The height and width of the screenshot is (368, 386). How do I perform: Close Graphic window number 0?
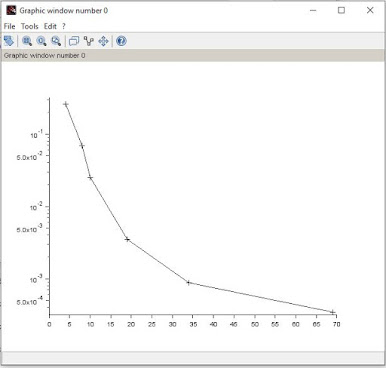[x=370, y=10]
